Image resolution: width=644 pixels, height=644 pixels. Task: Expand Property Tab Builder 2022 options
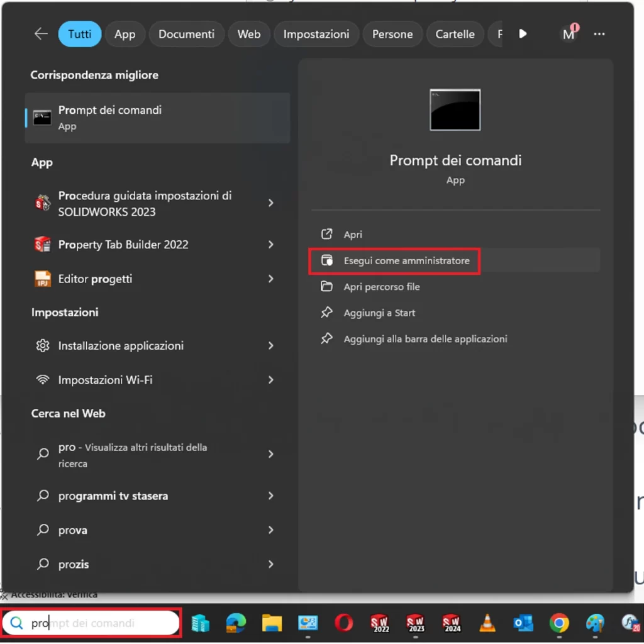(271, 245)
